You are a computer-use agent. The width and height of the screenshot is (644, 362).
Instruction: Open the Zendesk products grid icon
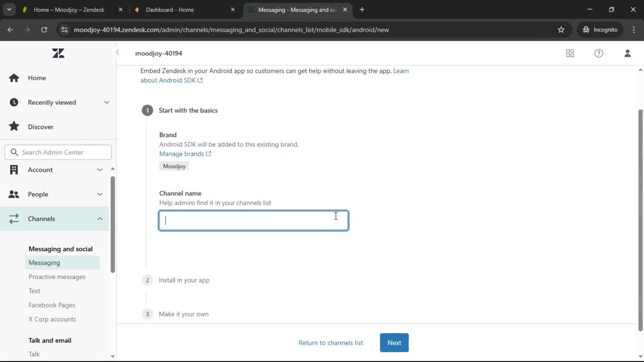click(570, 53)
